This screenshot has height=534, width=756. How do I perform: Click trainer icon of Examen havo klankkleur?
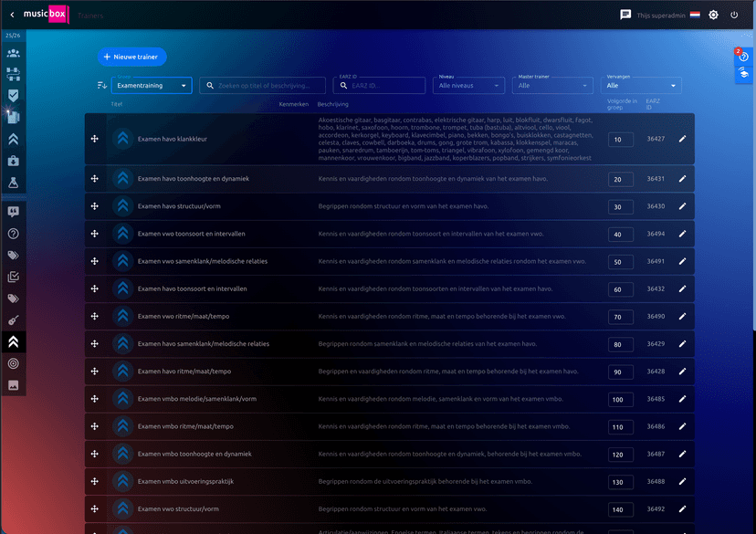[x=123, y=139]
